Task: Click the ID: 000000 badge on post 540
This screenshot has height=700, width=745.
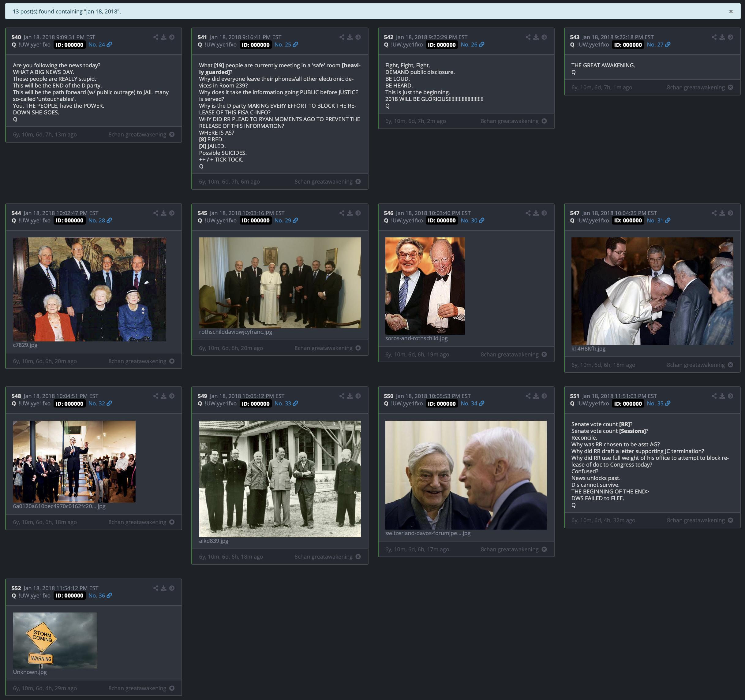Action: click(69, 45)
